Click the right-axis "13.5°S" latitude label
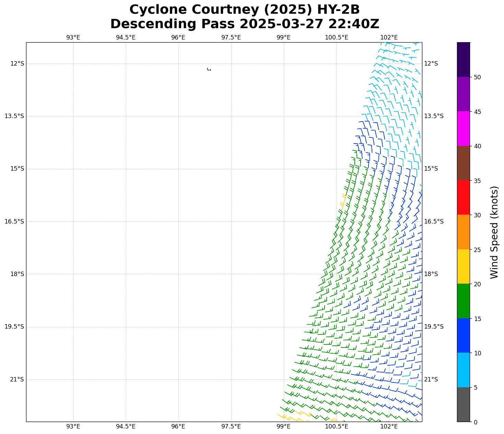 click(434, 116)
